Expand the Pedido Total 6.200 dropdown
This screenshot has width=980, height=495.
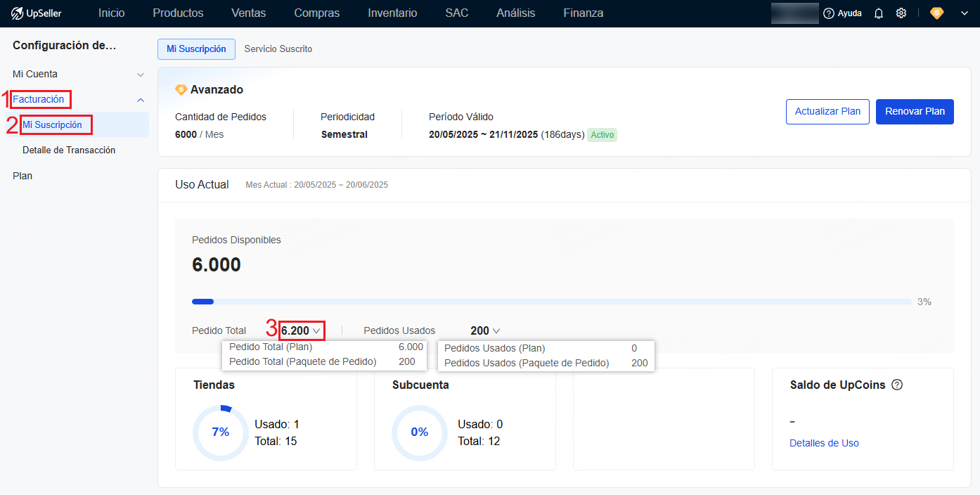[301, 330]
